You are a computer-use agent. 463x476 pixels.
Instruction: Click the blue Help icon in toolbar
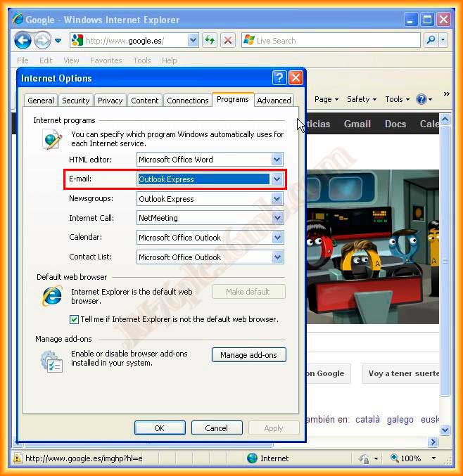point(421,99)
